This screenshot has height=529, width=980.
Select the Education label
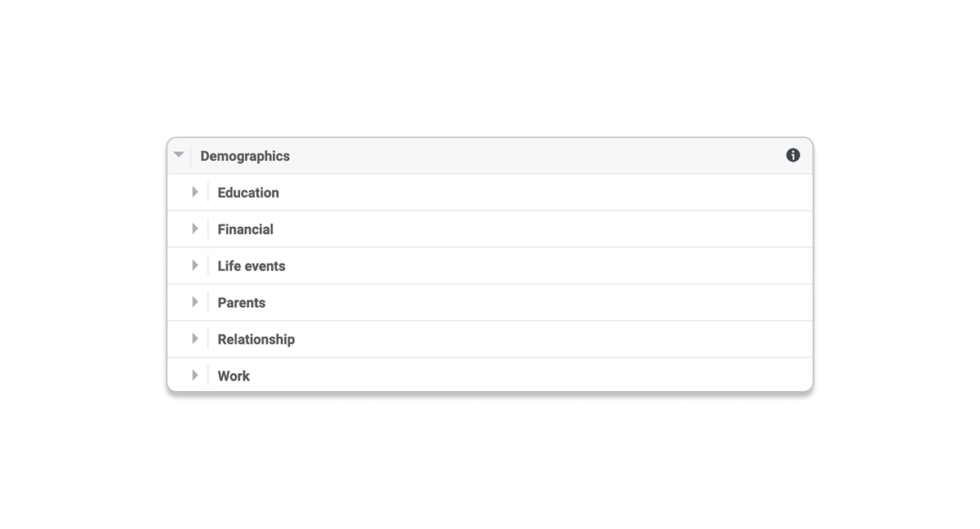(x=248, y=193)
